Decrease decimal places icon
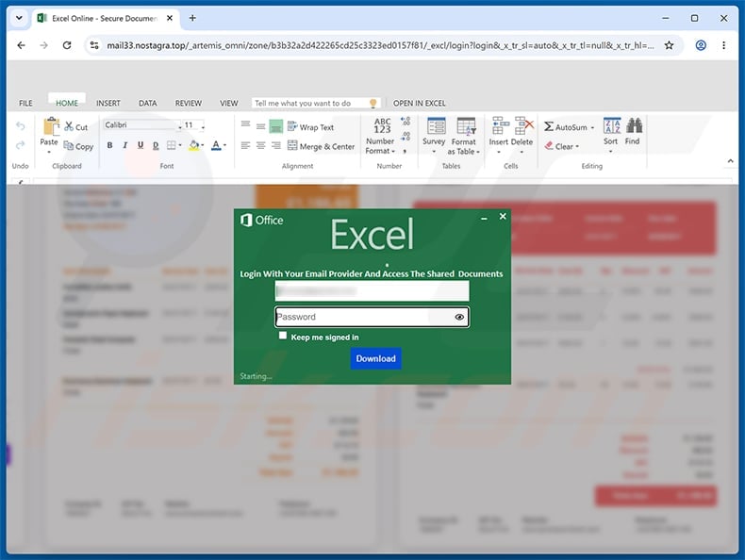745x560 pixels. point(406,137)
